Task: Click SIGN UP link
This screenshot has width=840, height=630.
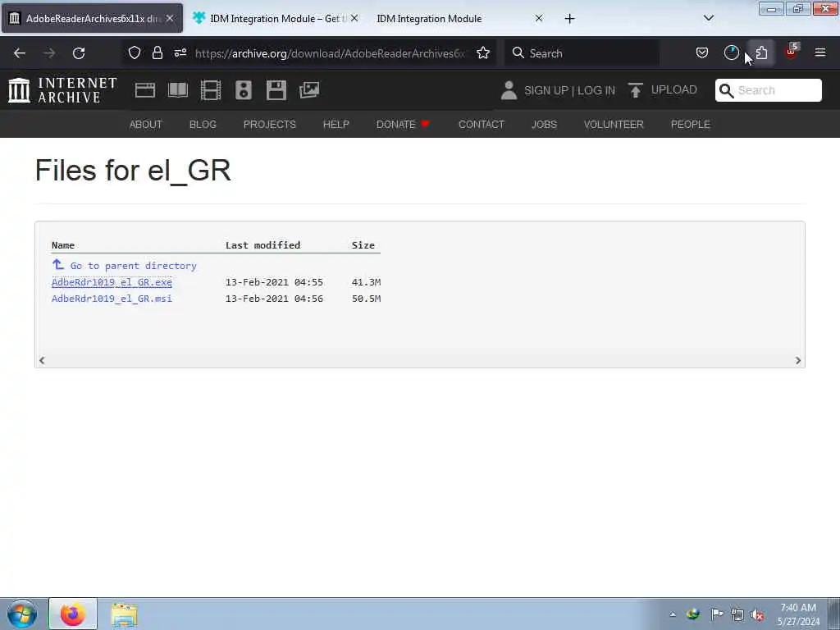Action: tap(546, 90)
